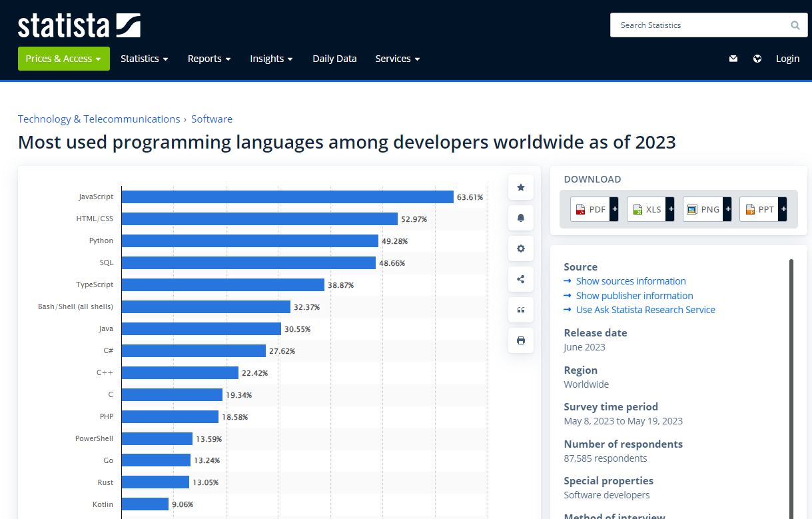Click the Python bar in chart
This screenshot has width=812, height=519.
click(250, 241)
